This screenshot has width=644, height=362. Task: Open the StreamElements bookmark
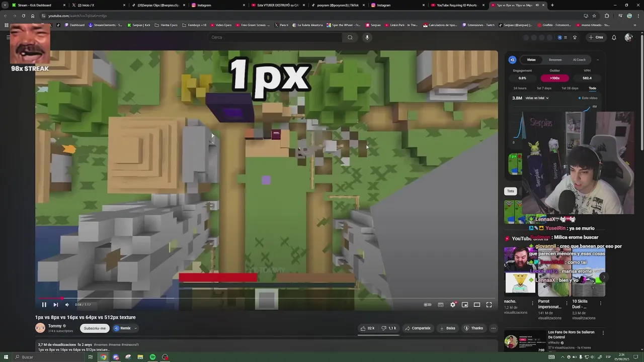(105, 25)
